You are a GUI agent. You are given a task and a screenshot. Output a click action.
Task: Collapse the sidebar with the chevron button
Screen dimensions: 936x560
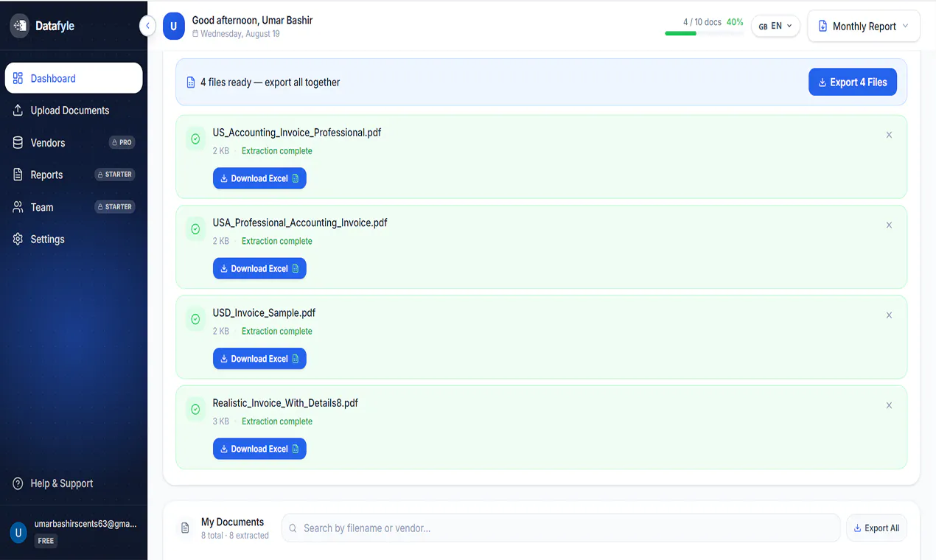tap(147, 26)
